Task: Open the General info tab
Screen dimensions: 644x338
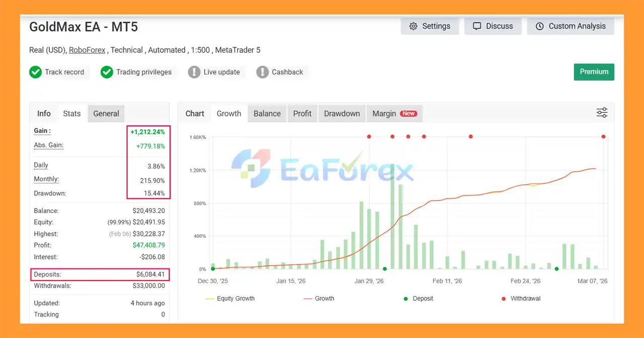Action: [x=106, y=114]
